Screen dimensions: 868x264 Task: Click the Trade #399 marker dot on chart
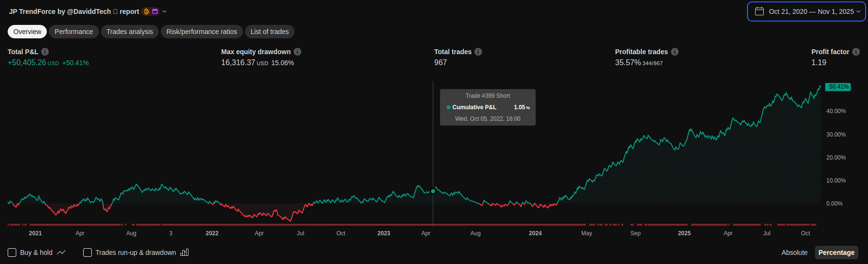(433, 191)
